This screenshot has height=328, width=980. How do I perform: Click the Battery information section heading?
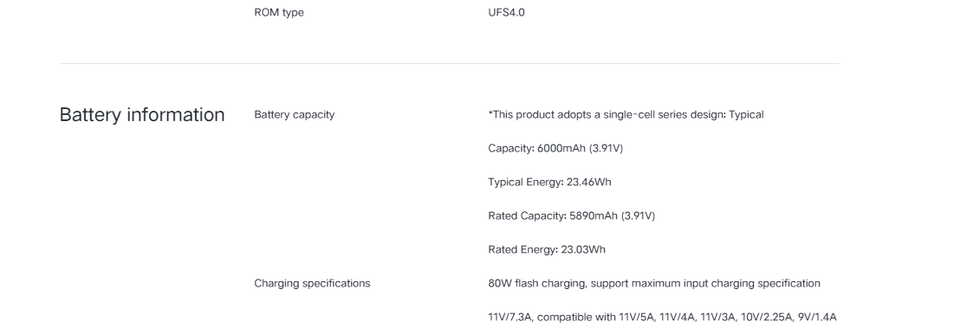coord(142,115)
